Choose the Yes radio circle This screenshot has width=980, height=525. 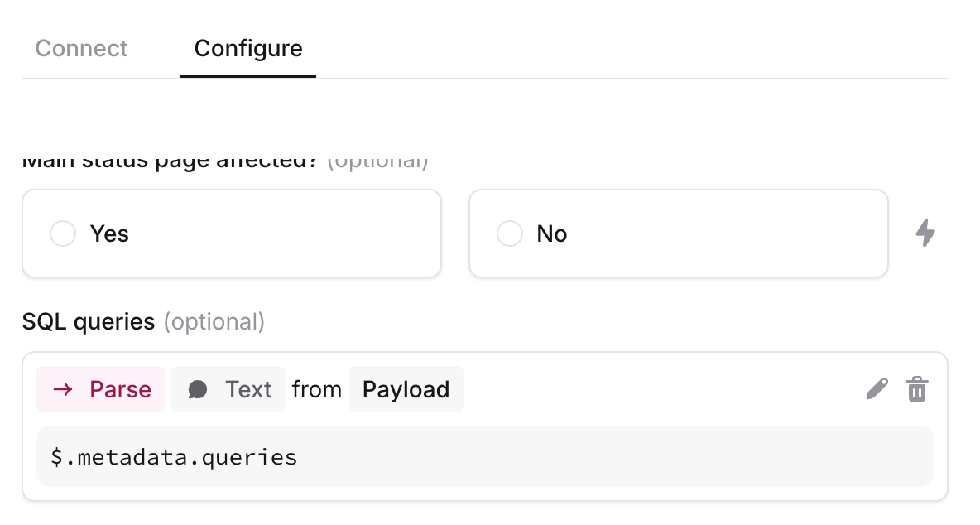click(x=63, y=234)
